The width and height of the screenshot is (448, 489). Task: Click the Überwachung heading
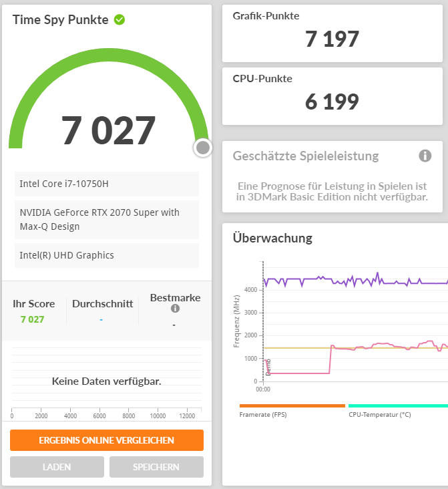click(272, 238)
